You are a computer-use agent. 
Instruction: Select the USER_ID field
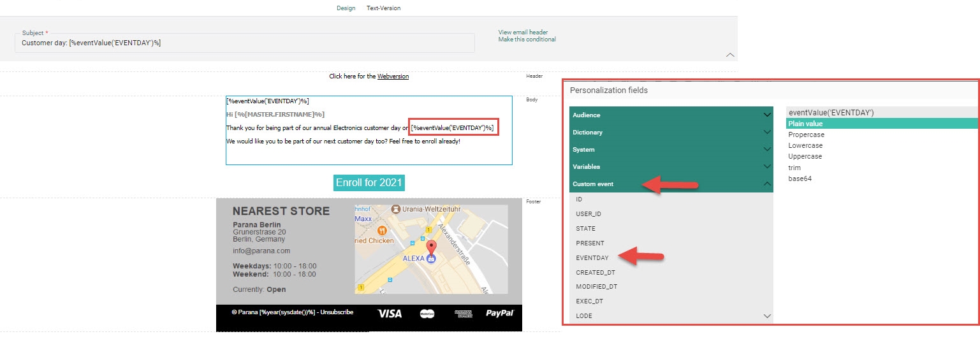point(589,214)
